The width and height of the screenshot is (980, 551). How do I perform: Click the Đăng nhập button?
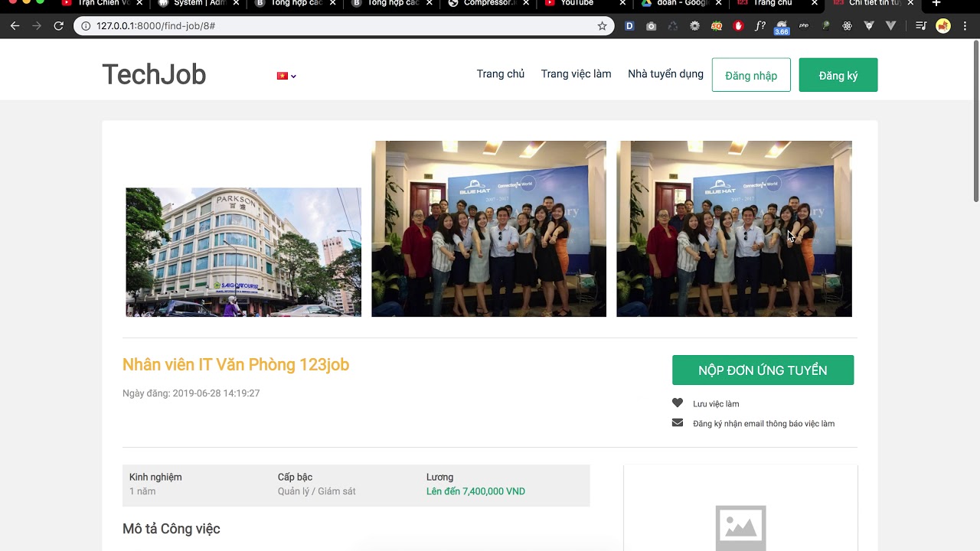click(x=751, y=75)
